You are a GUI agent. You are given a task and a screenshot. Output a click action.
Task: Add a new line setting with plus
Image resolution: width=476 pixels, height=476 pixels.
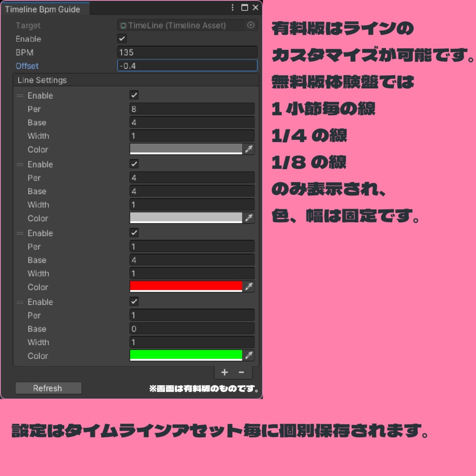pyautogui.click(x=225, y=372)
